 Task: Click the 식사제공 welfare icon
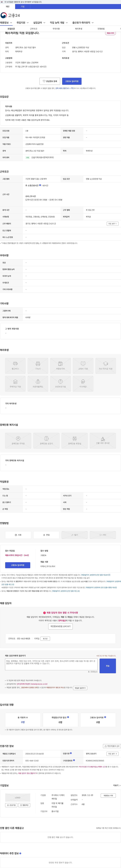tap(83, 383)
